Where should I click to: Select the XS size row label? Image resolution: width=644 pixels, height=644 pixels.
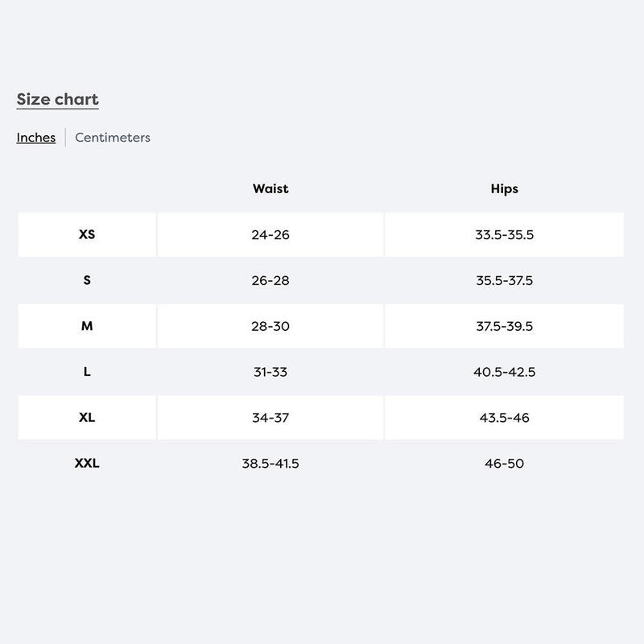[x=87, y=235]
